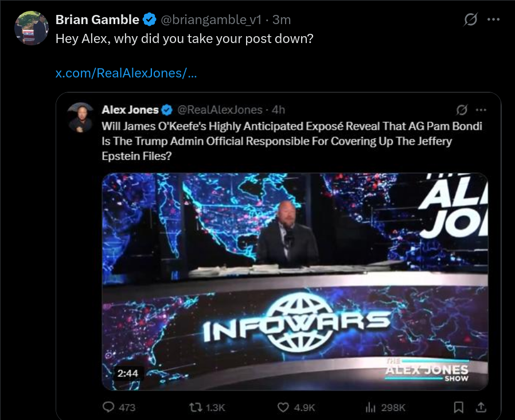View analytics showing 298K views
Viewport: 515px width, 420px height.
pyautogui.click(x=385, y=407)
